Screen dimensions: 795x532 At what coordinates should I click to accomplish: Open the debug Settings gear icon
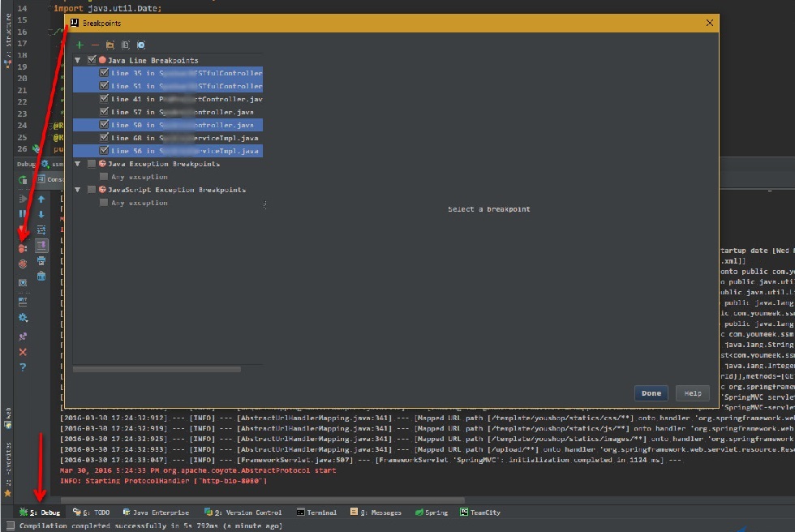pyautogui.click(x=23, y=318)
